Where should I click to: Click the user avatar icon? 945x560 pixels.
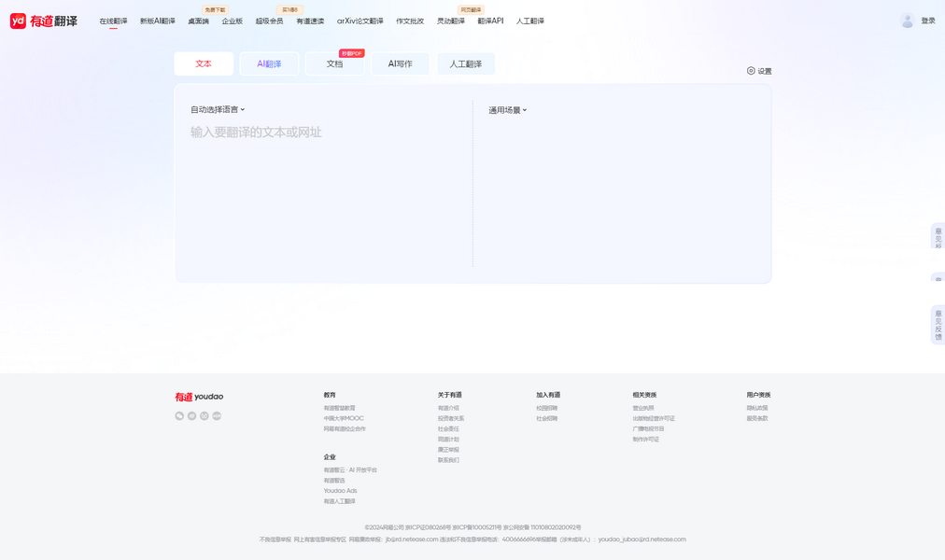(907, 21)
